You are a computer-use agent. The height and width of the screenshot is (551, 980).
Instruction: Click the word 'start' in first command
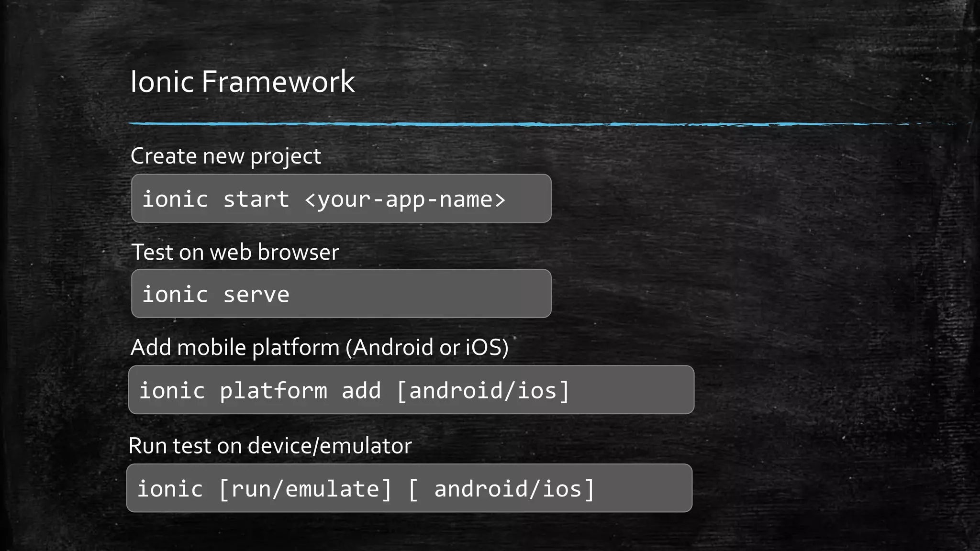coord(256,199)
